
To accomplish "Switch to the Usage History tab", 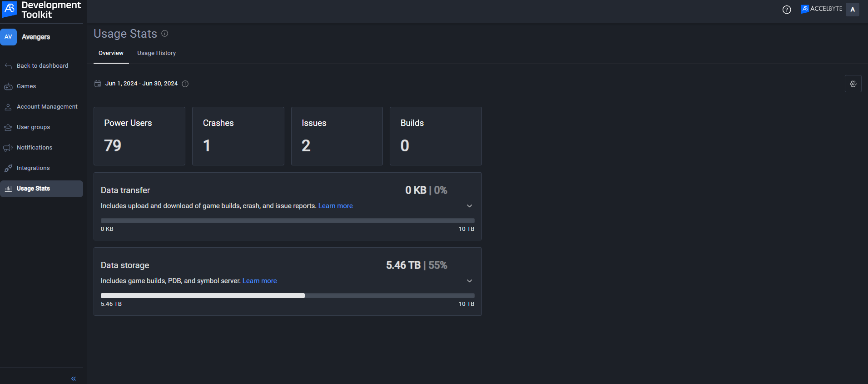I will 157,53.
